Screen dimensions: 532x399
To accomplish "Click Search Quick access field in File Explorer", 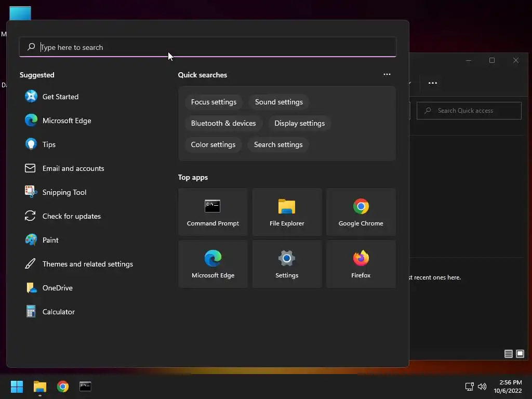I will 469,111.
